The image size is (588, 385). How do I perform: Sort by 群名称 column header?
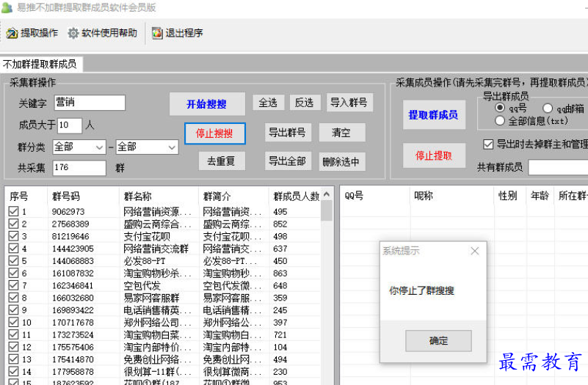[159, 197]
